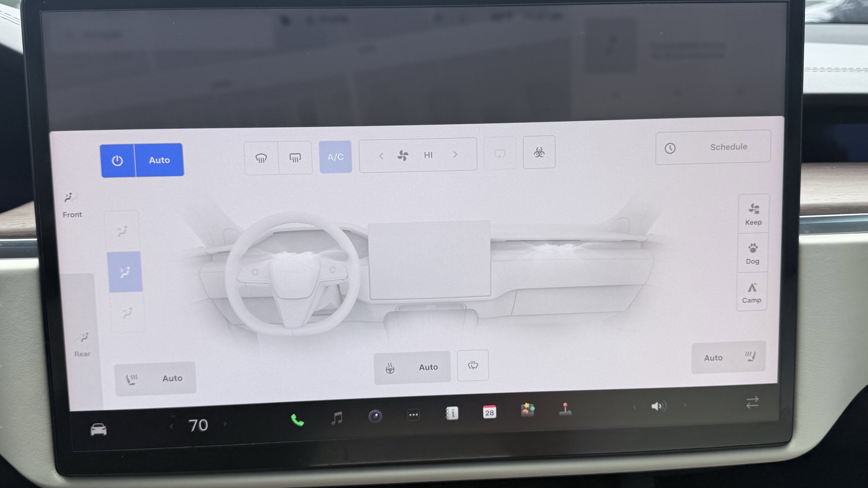868x488 pixels.
Task: Decrease fan speed with left chevron
Action: [381, 156]
